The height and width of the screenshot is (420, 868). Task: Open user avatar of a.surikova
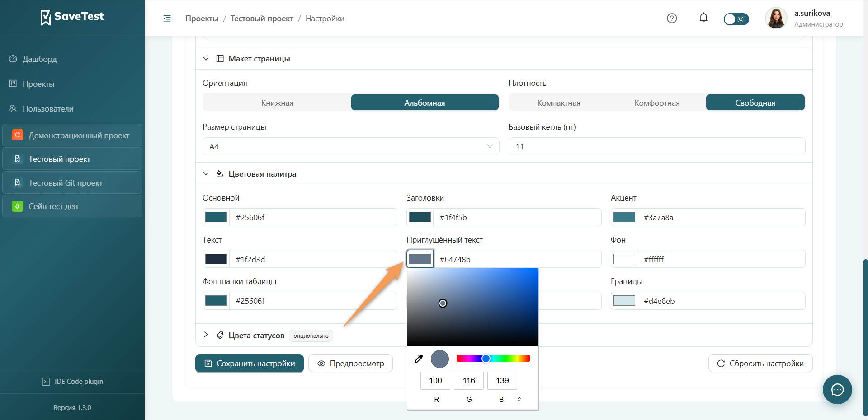(x=776, y=18)
